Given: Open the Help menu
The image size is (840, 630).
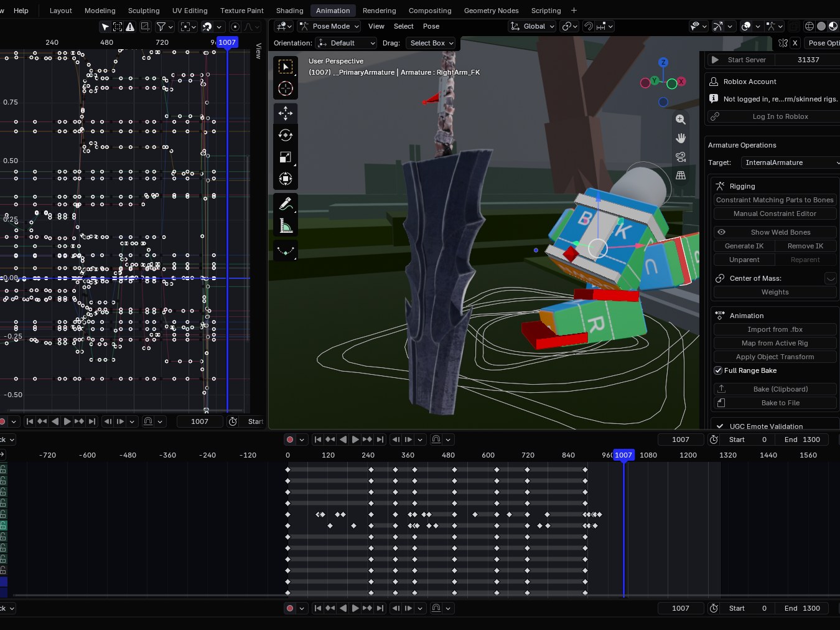Looking at the screenshot, I should tap(21, 11).
